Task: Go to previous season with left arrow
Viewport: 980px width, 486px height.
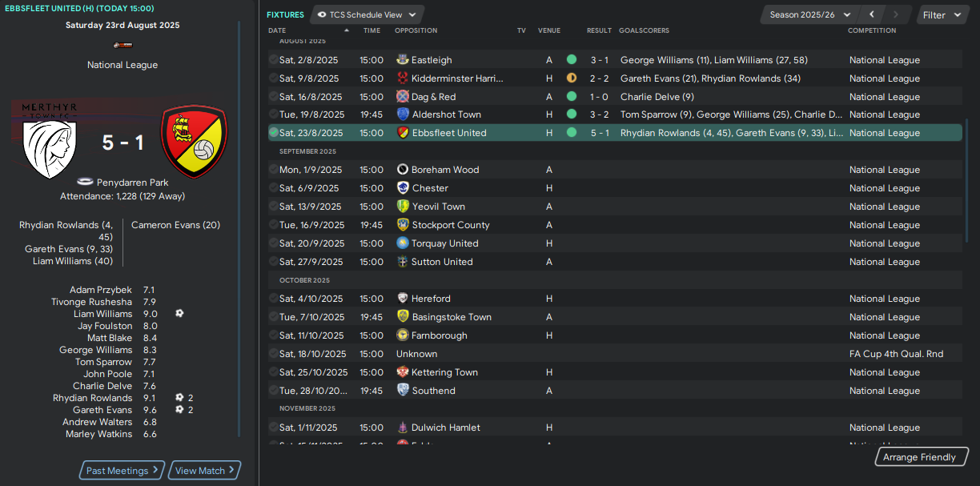Action: tap(872, 14)
